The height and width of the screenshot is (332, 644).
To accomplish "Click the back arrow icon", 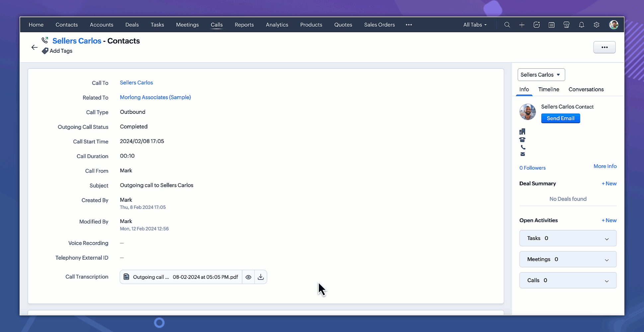I will (x=35, y=47).
